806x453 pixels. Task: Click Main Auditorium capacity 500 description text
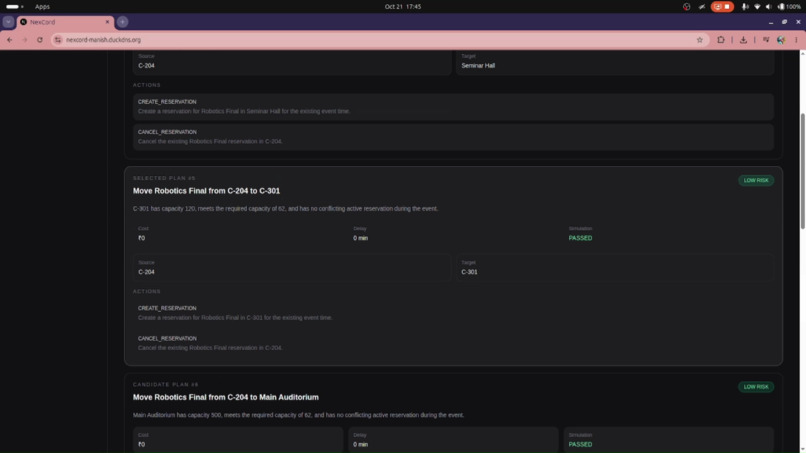pyautogui.click(x=298, y=415)
